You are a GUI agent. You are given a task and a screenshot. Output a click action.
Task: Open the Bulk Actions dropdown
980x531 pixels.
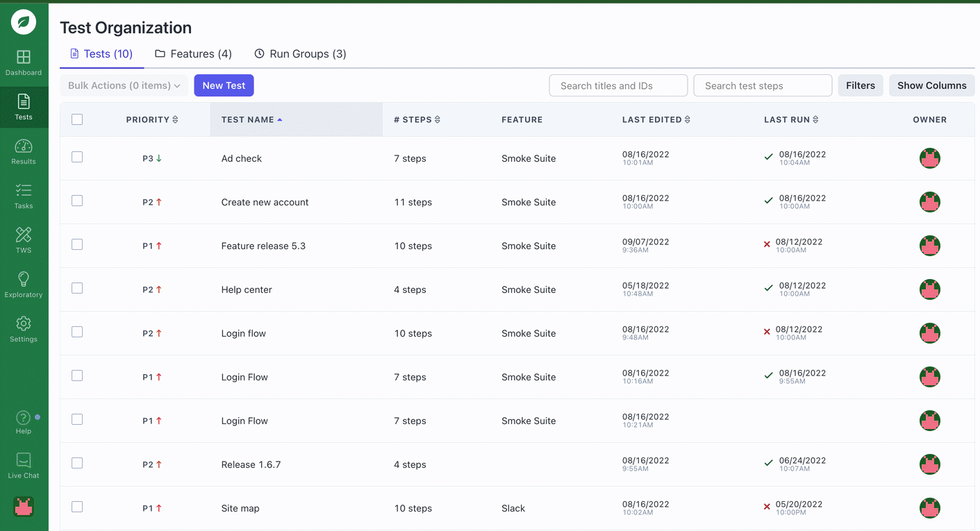tap(124, 85)
